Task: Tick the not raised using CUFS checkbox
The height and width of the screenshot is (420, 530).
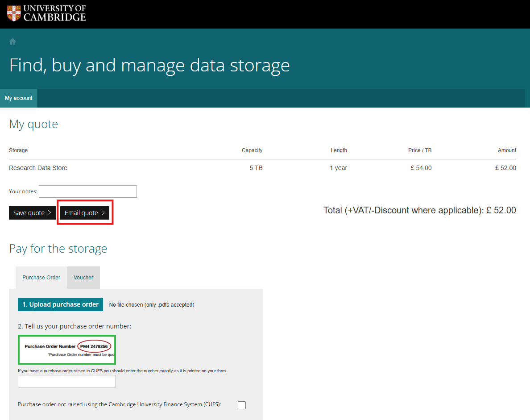Action: click(x=242, y=405)
